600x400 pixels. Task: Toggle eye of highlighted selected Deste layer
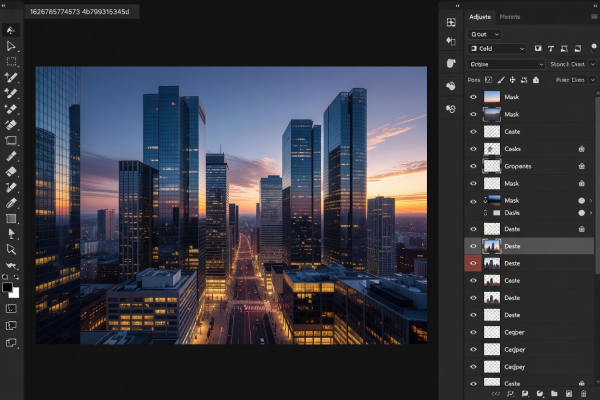coord(473,246)
